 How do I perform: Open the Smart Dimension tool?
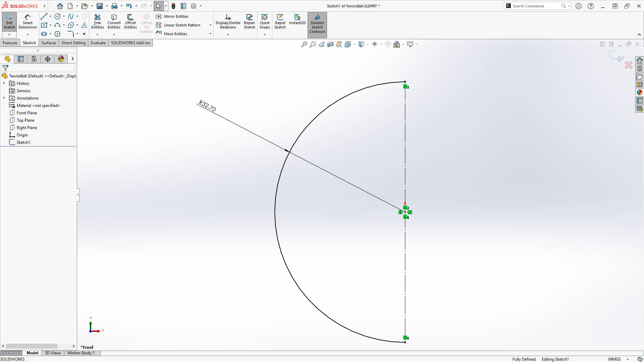(28, 22)
